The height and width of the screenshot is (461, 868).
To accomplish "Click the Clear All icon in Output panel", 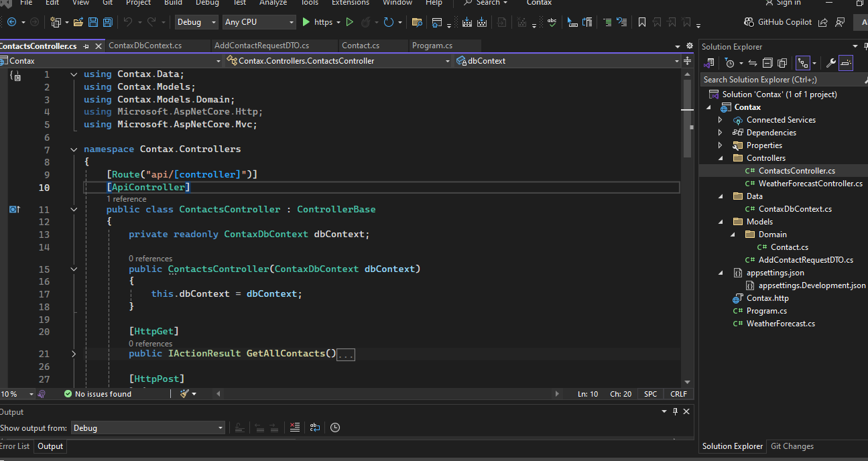I will [295, 427].
